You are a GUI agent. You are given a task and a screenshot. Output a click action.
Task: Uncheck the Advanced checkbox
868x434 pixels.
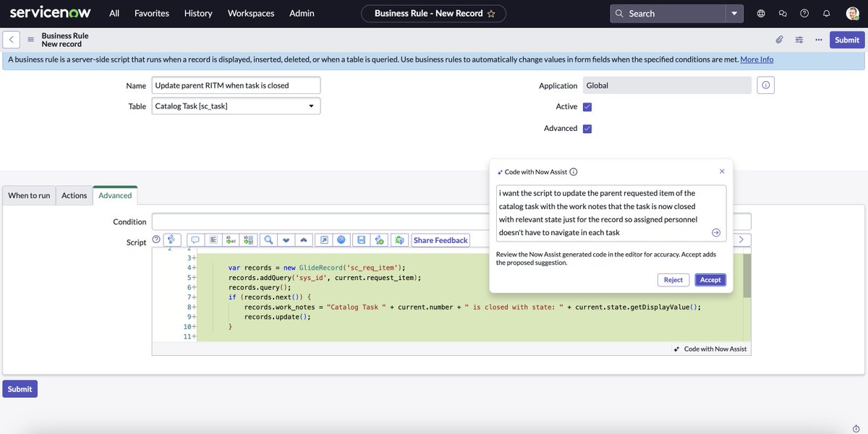587,129
